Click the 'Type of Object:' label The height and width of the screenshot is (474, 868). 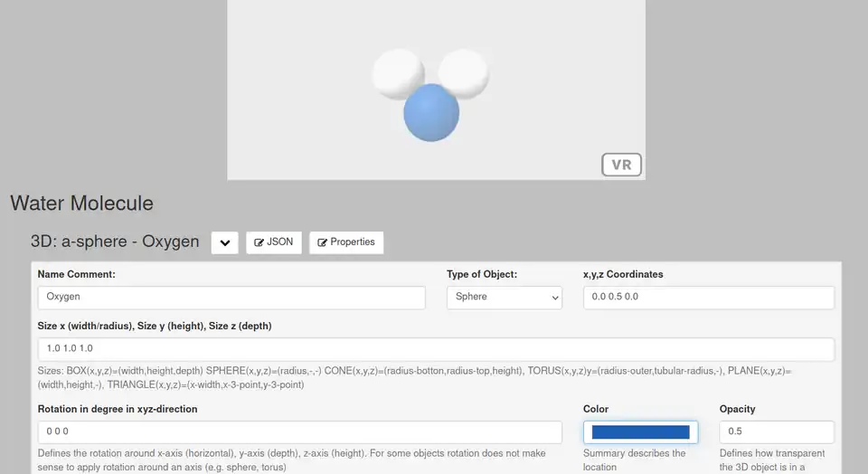[482, 274]
